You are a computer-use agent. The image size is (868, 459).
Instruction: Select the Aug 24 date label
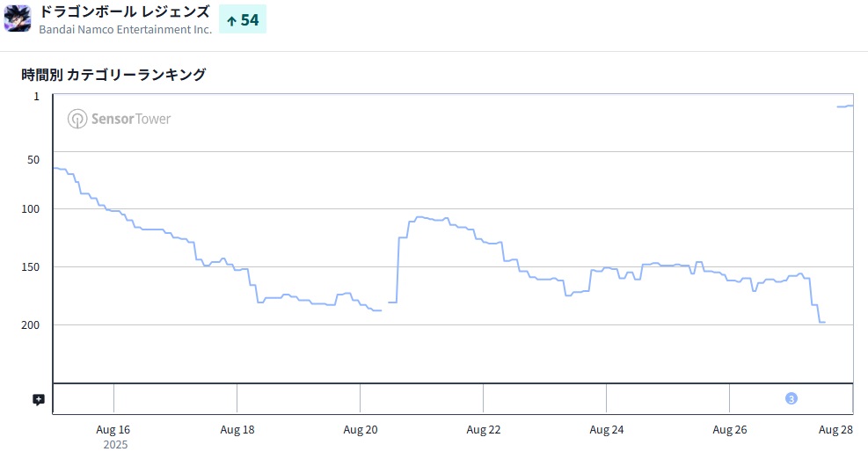click(x=606, y=430)
